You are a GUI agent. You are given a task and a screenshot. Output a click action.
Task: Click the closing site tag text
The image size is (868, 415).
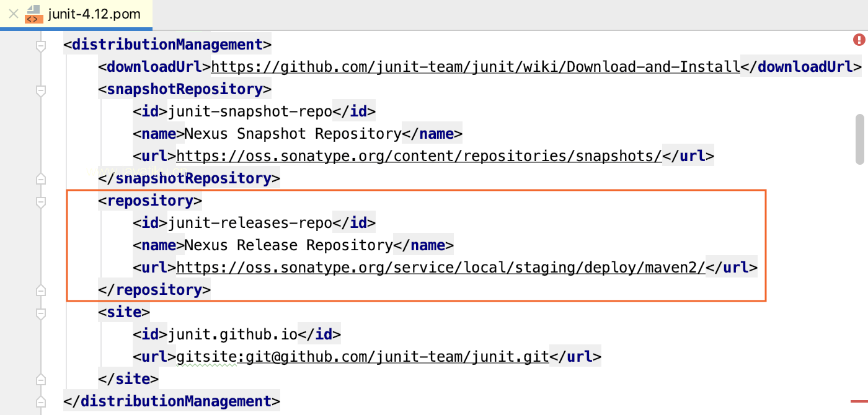coord(128,379)
